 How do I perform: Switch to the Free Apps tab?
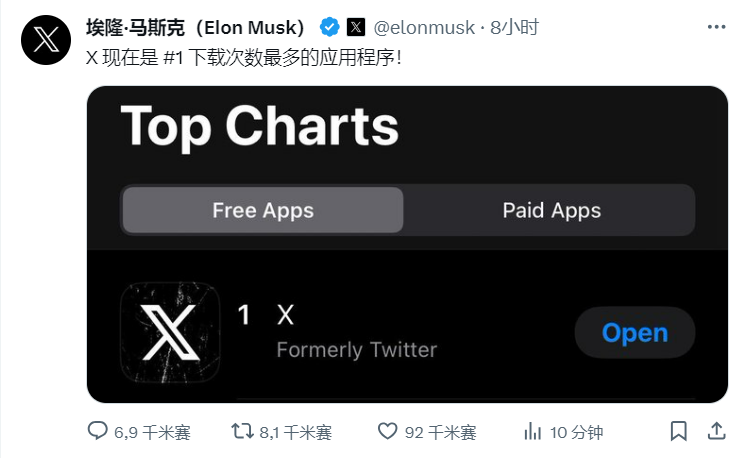[x=263, y=210]
